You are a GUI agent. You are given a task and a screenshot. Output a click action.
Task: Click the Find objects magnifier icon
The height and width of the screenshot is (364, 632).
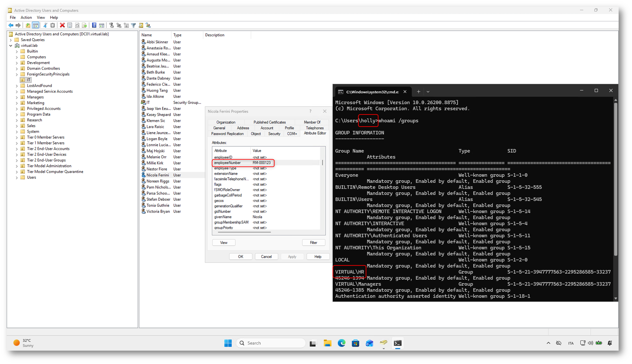(141, 25)
